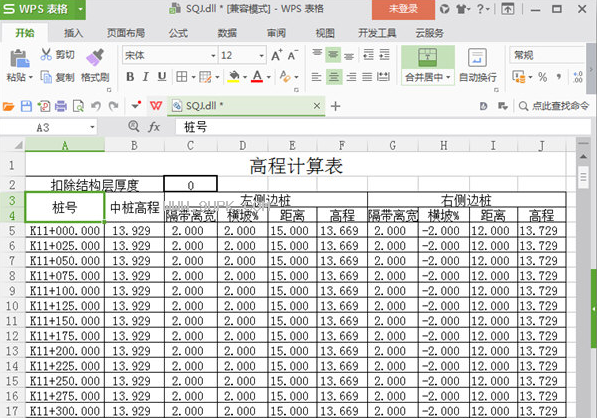The width and height of the screenshot is (597, 418).
Task: Apply cell borders icon
Action: click(182, 77)
